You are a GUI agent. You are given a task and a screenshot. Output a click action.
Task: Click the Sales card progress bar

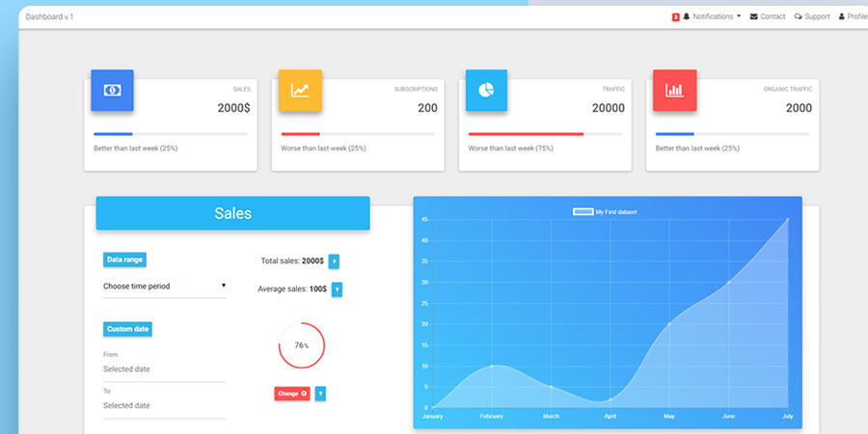tap(171, 134)
